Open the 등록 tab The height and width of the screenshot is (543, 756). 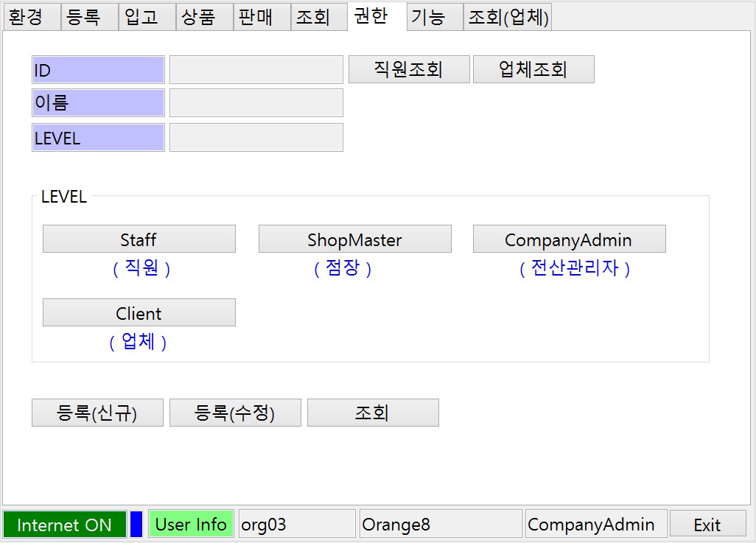(x=90, y=18)
